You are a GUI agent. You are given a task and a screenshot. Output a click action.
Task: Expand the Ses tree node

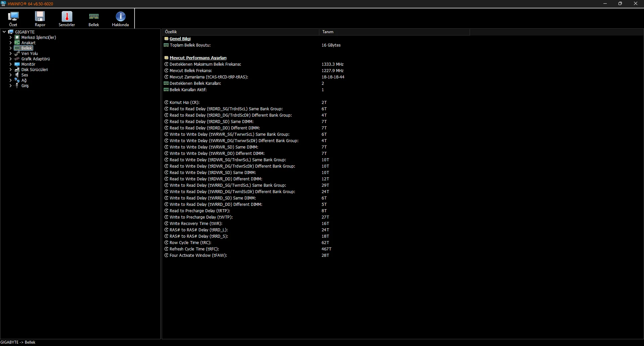tap(10, 75)
